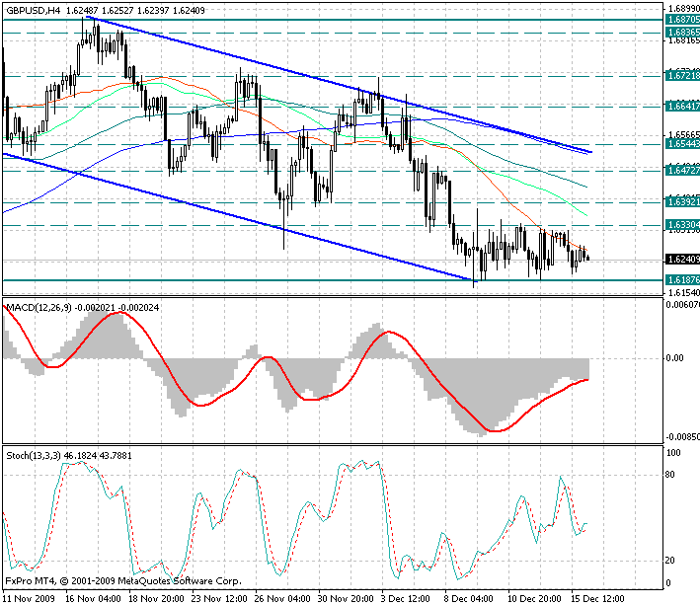Click the 23 Nov 12:00 time label
The height and width of the screenshot is (606, 700).
[x=219, y=598]
